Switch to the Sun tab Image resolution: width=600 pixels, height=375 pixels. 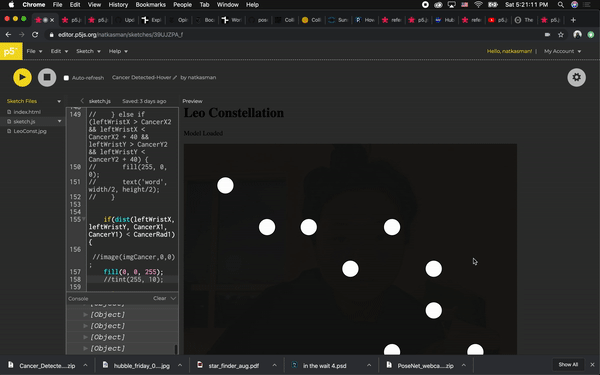pos(338,20)
